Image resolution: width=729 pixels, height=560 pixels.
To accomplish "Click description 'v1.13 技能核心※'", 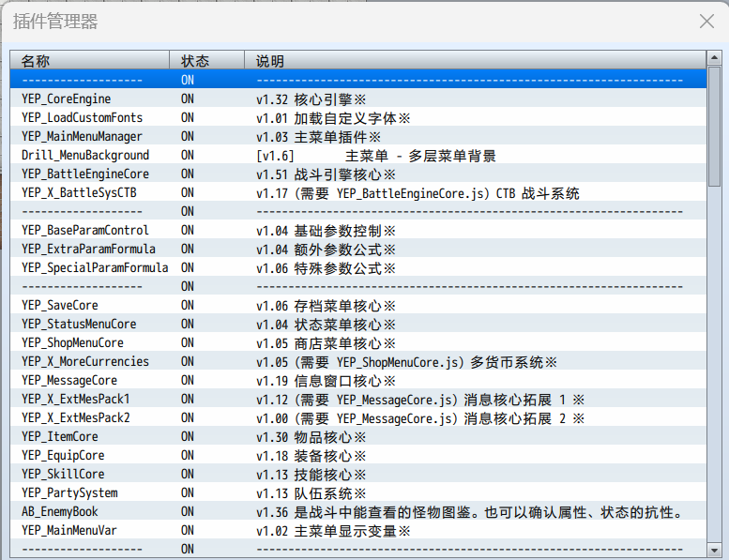I will (311, 475).
